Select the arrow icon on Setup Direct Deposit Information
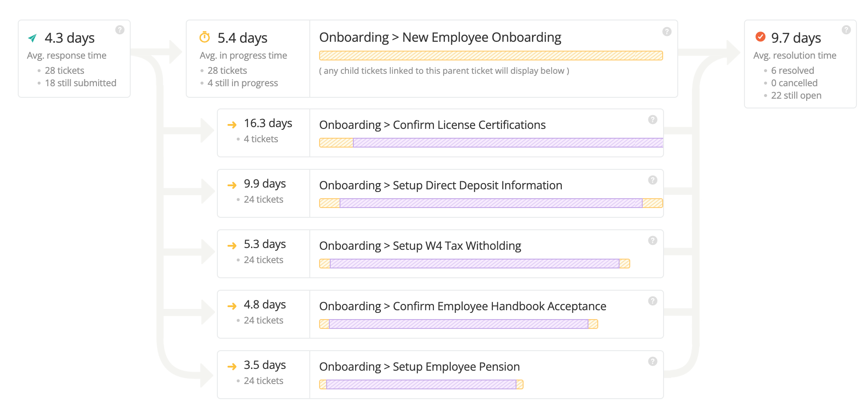Viewport: 868px width, 416px height. (232, 185)
